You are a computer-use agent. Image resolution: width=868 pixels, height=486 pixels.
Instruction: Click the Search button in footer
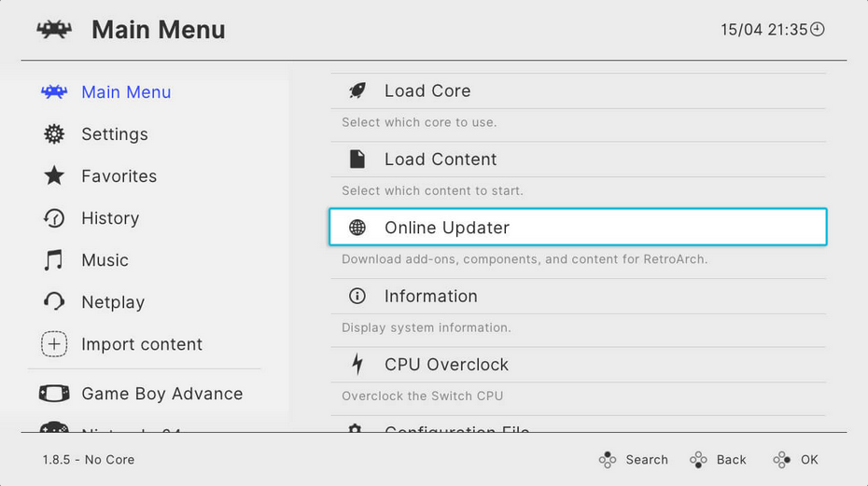point(634,460)
